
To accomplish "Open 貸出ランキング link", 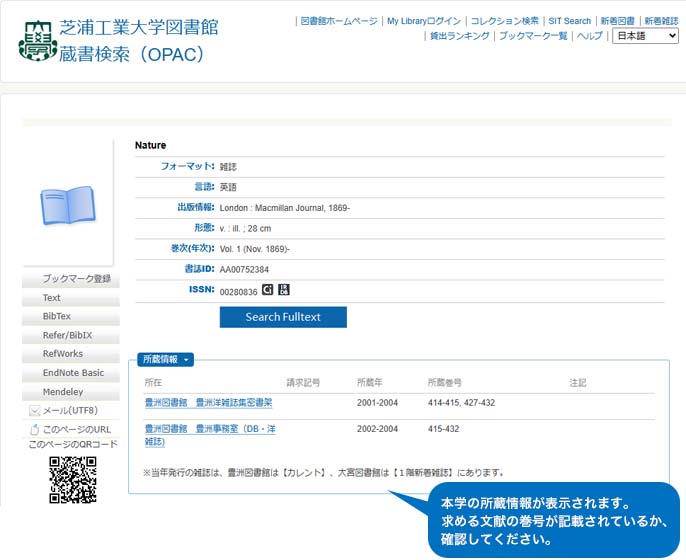I will coord(459,36).
